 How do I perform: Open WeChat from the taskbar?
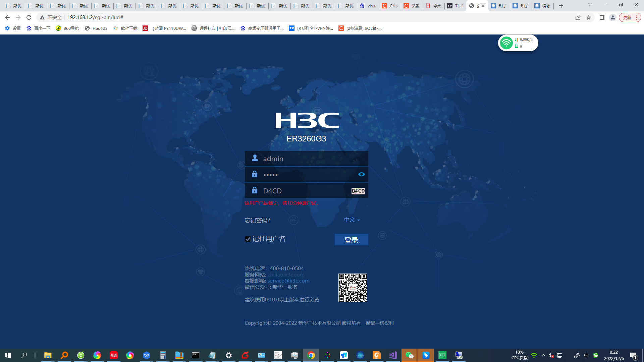point(409,355)
